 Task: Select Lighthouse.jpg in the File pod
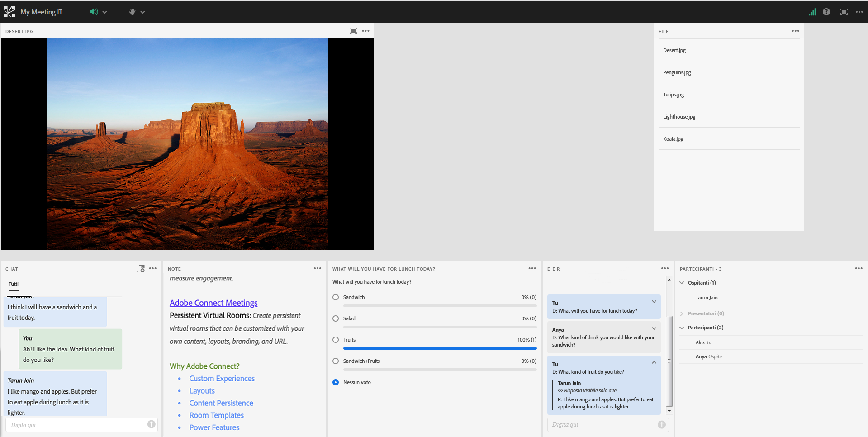(x=729, y=117)
